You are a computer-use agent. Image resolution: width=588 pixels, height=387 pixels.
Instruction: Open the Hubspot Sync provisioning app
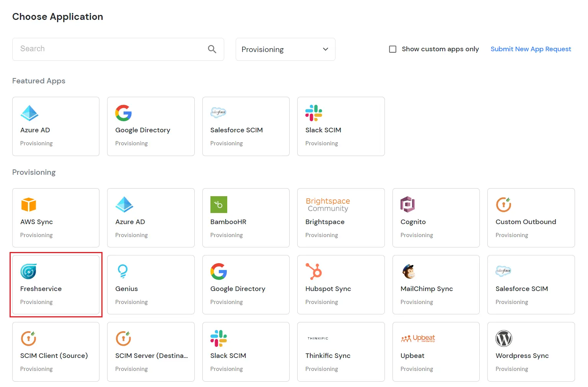(313, 272)
